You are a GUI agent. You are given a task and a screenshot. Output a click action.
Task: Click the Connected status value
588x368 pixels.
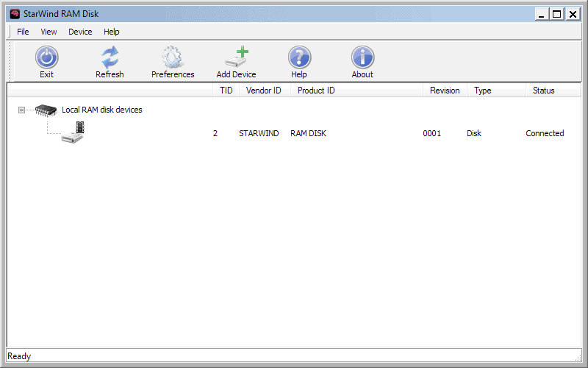pos(545,133)
